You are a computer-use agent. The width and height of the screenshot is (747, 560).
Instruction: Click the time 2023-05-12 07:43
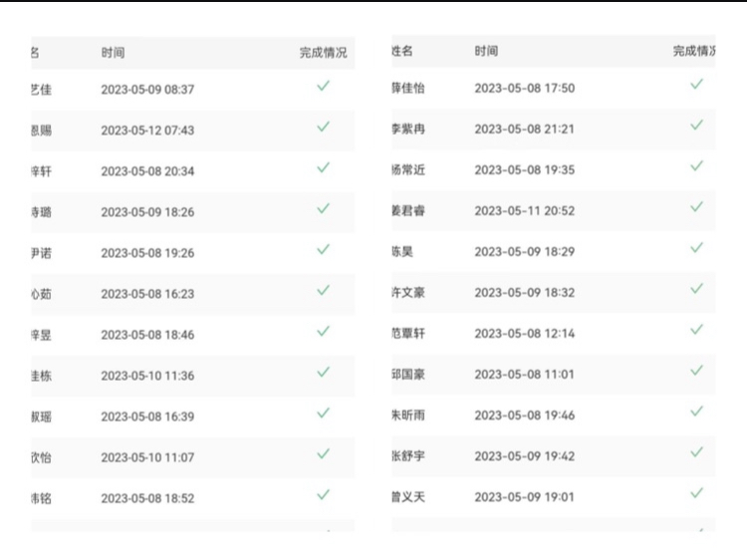147,131
